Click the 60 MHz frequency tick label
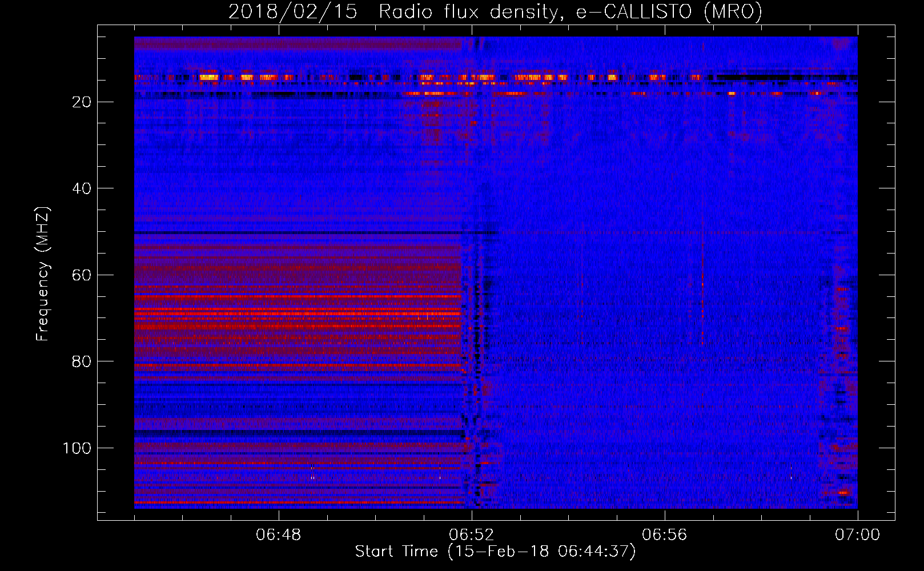This screenshot has width=924, height=571. click(82, 275)
